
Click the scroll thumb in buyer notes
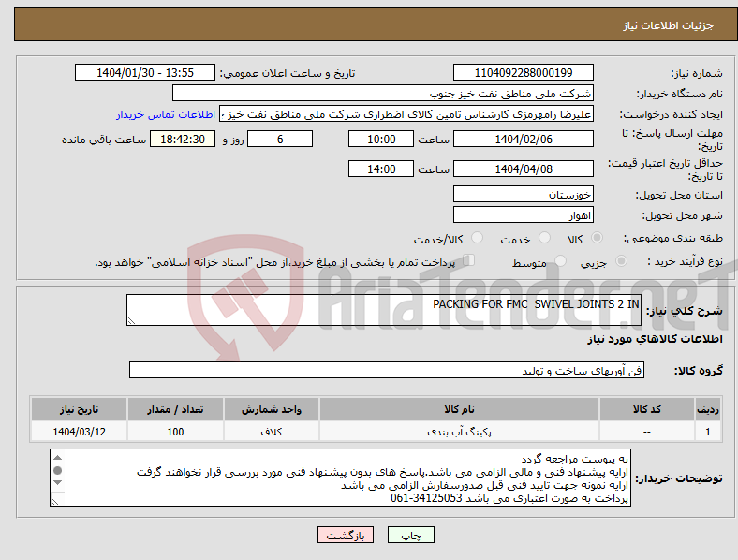point(57,470)
